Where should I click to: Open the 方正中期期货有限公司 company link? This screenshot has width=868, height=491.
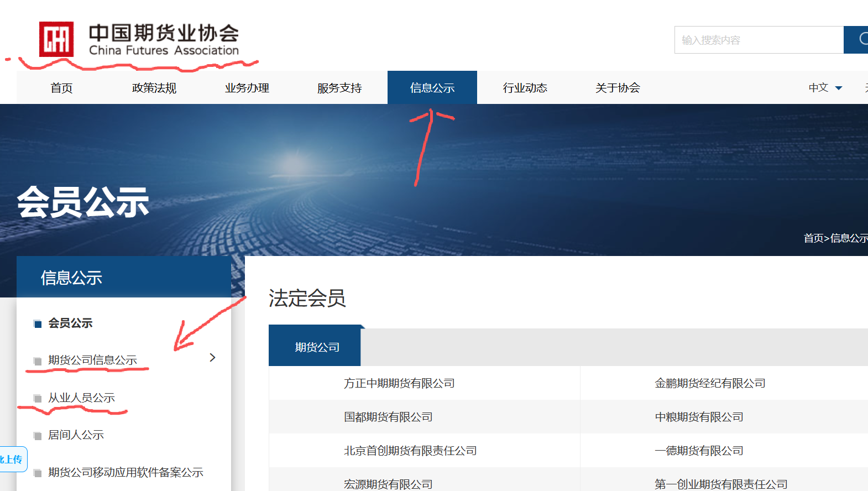(399, 383)
